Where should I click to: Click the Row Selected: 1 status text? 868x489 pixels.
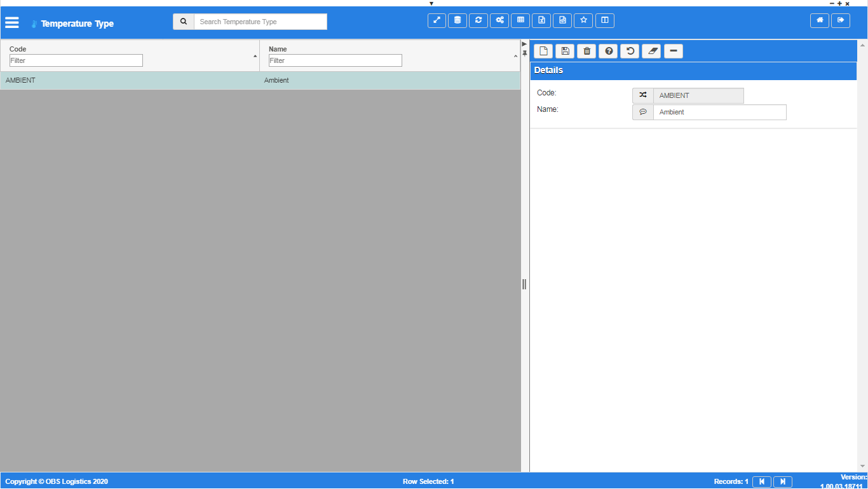[x=428, y=481]
